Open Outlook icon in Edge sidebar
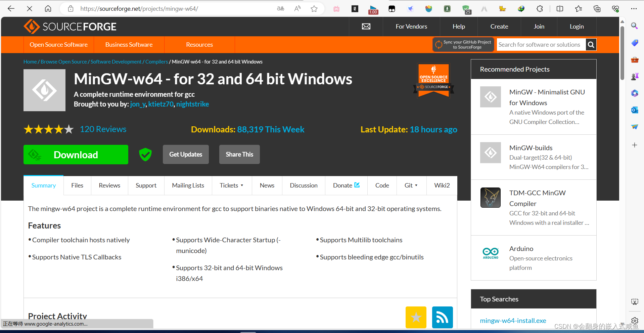This screenshot has height=333, width=644. tap(634, 110)
